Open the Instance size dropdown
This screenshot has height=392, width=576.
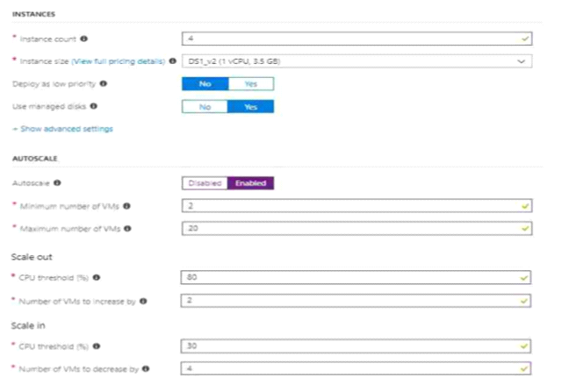pyautogui.click(x=356, y=61)
